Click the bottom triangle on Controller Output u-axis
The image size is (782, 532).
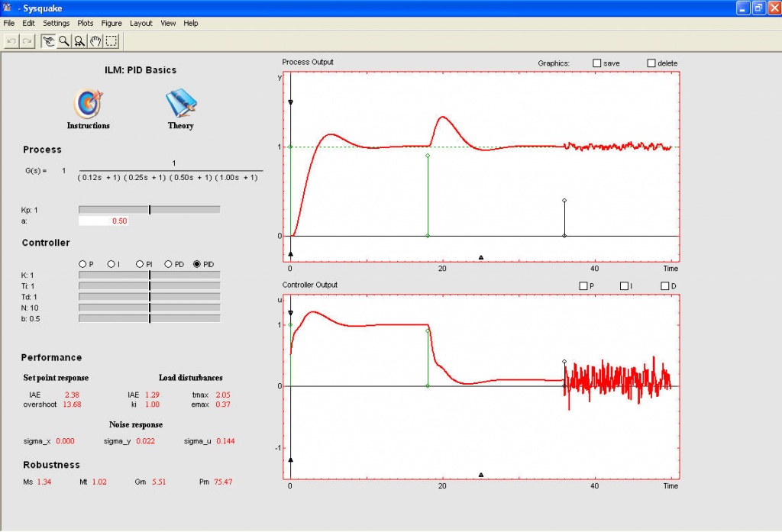[290, 459]
